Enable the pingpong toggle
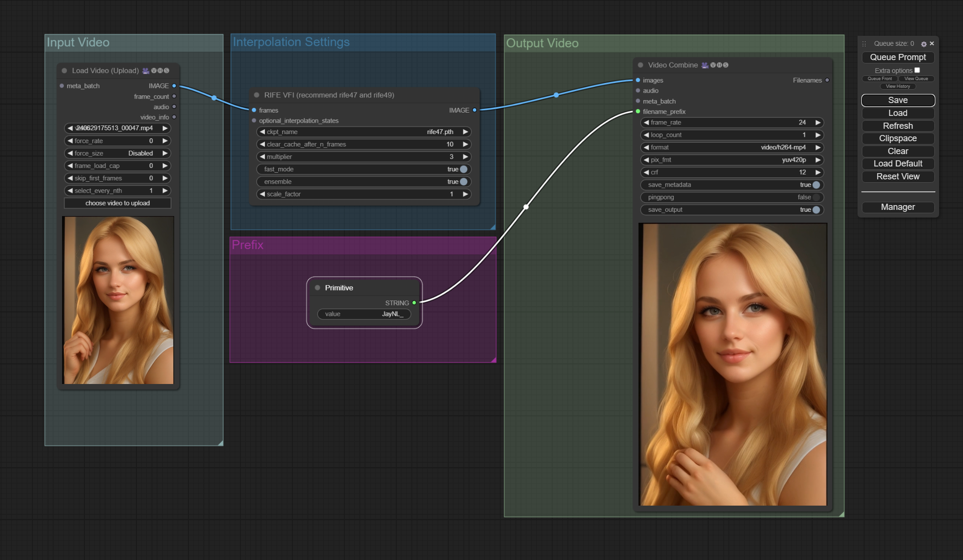The width and height of the screenshot is (963, 560). [x=816, y=197]
